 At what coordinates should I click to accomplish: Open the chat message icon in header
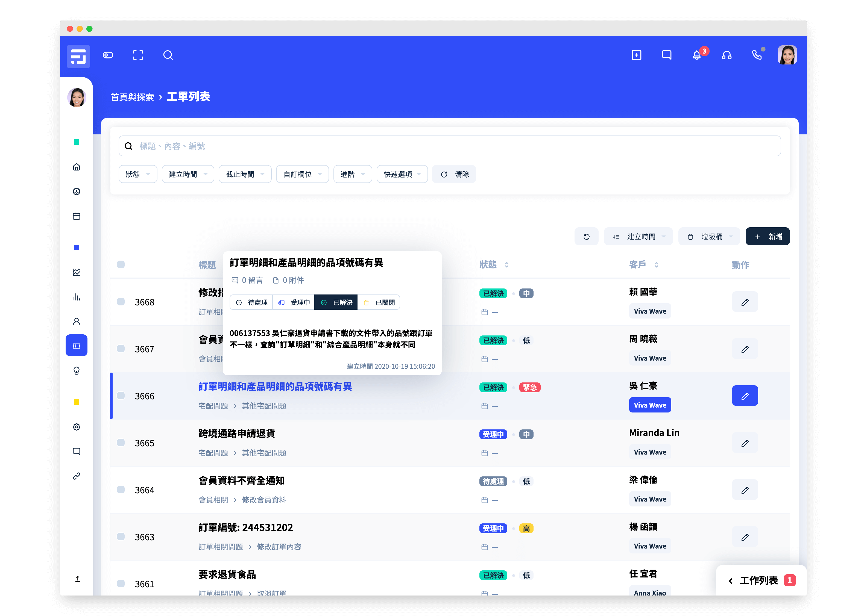tap(666, 55)
